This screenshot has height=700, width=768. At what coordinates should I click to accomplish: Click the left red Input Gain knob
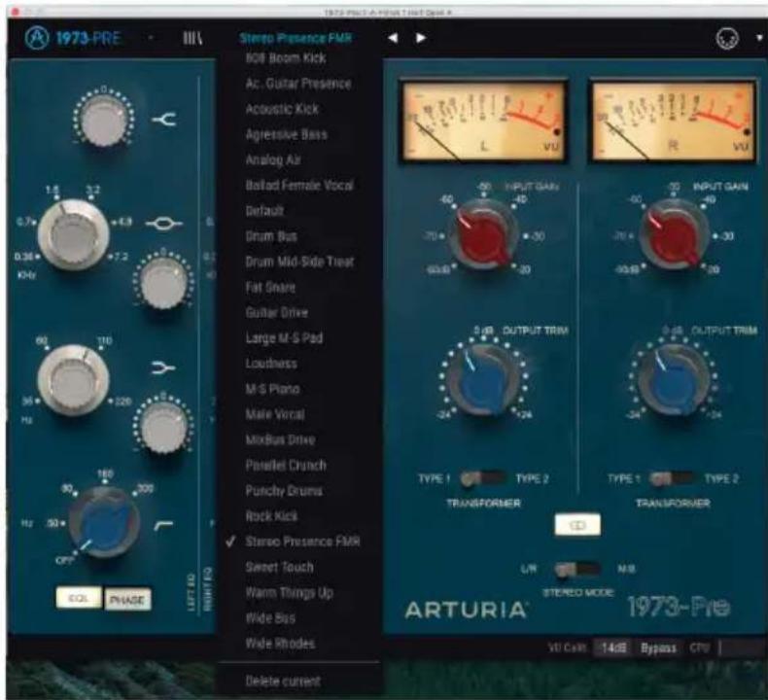click(483, 236)
